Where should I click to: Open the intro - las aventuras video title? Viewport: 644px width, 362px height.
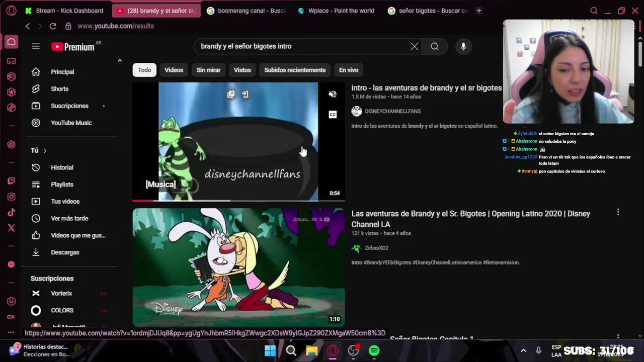point(426,88)
